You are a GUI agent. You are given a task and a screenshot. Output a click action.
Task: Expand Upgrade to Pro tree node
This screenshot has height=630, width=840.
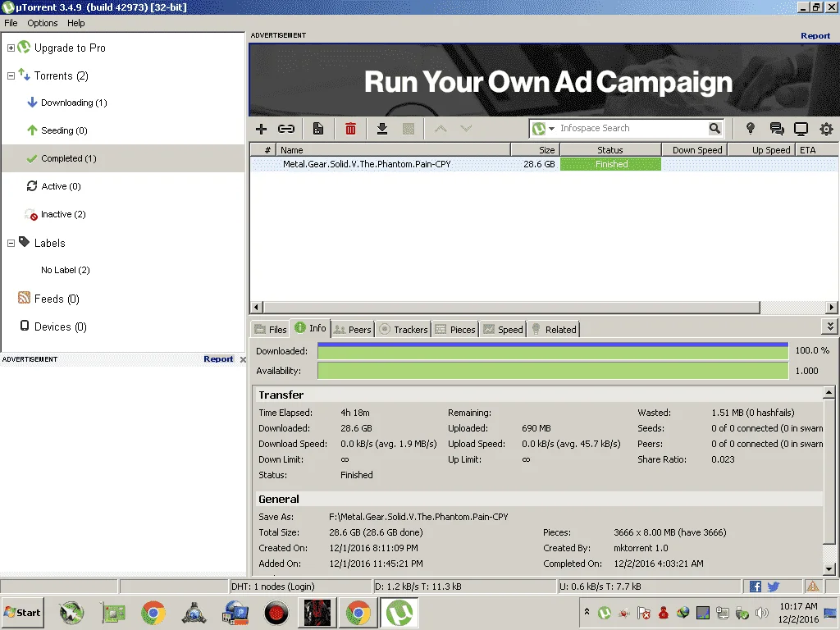click(11, 48)
